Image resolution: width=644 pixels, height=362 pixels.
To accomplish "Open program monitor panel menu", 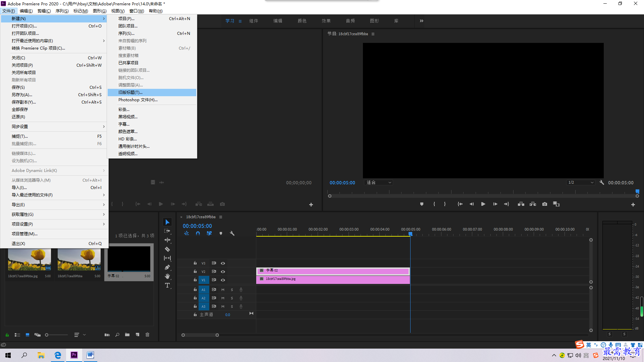I will tap(373, 34).
